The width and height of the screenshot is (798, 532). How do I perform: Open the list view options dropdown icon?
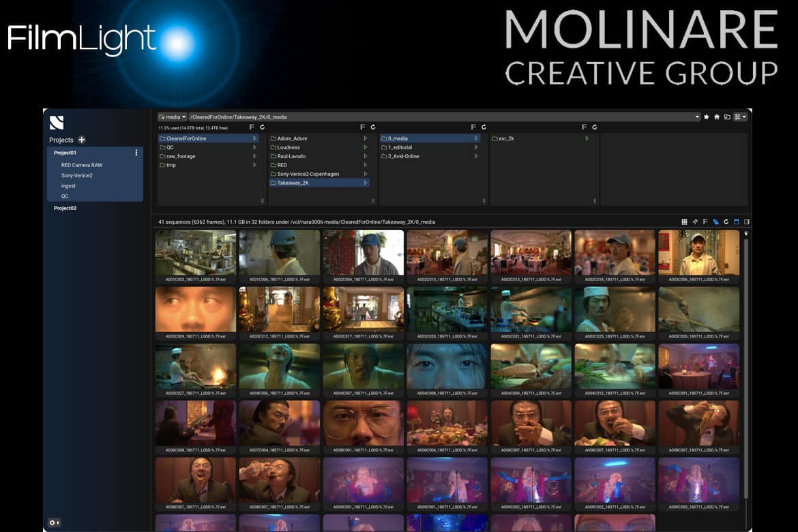740,117
